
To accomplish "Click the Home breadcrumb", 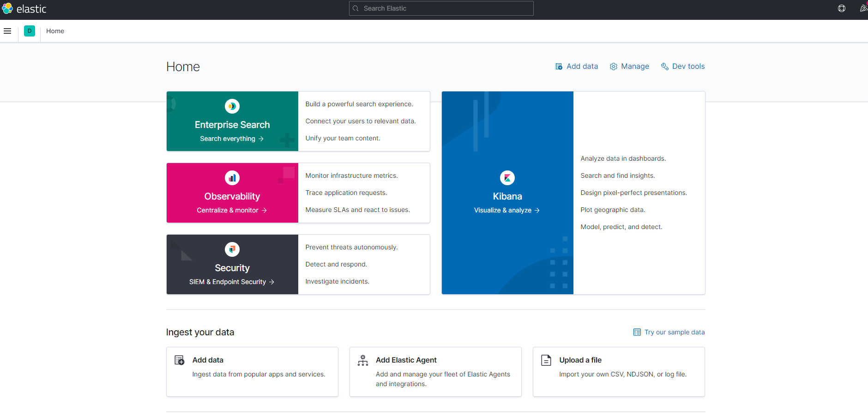I will coord(55,31).
